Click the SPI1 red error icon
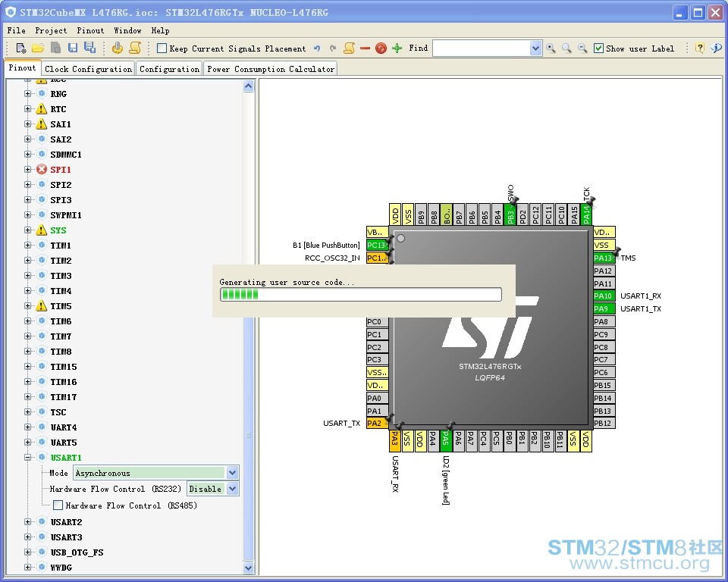The image size is (728, 582). point(42,170)
